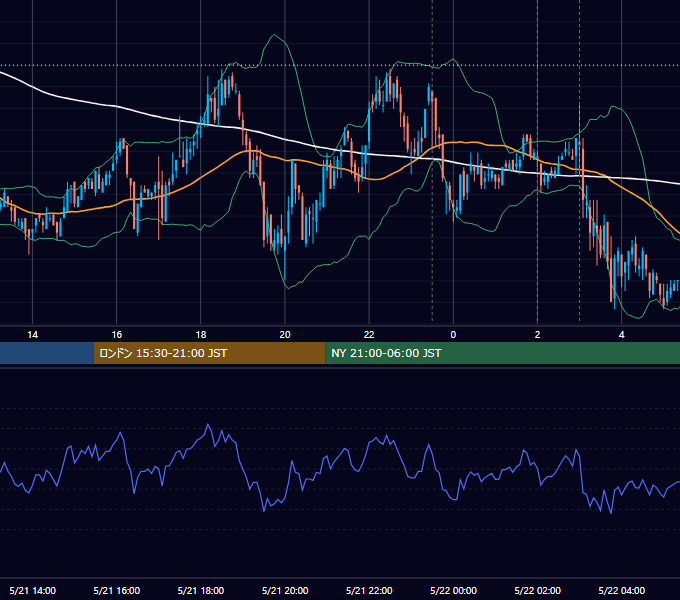
Task: Click the 5/21 18:00 time label
Action: tap(201, 590)
